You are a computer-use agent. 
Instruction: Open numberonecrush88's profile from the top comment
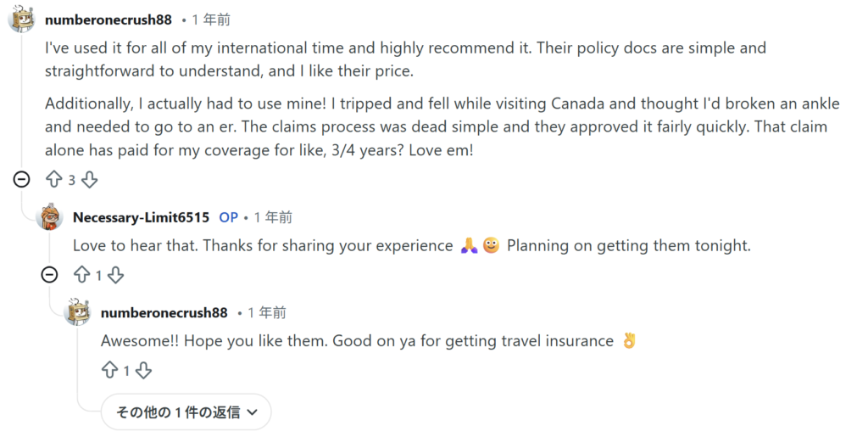click(x=108, y=20)
